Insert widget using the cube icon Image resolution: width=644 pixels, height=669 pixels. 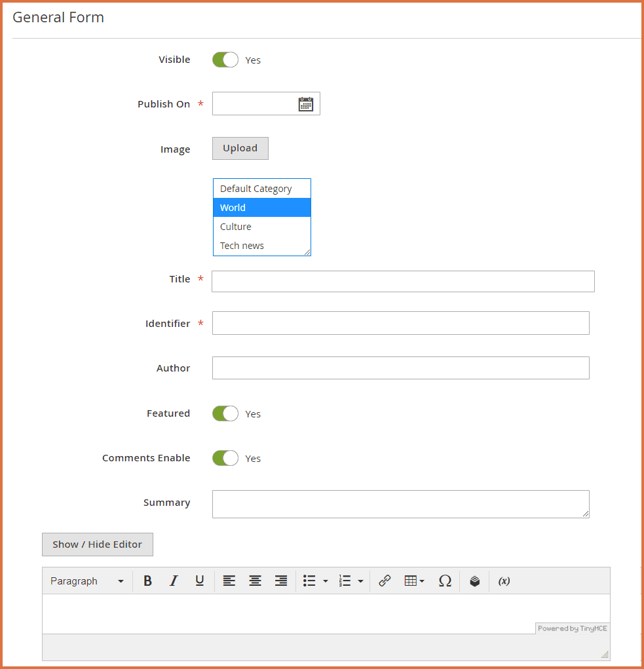[x=475, y=581]
